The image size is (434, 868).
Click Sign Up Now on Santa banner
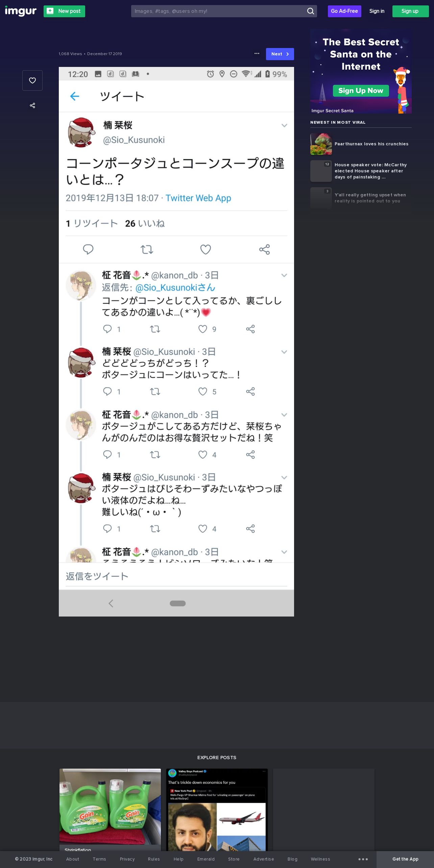coord(361,91)
